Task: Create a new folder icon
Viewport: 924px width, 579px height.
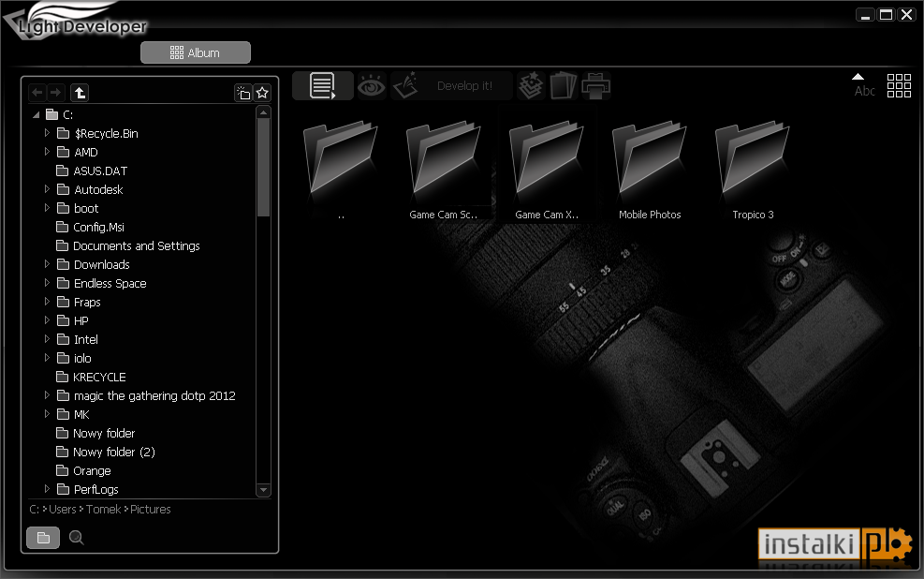Action: 243,93
